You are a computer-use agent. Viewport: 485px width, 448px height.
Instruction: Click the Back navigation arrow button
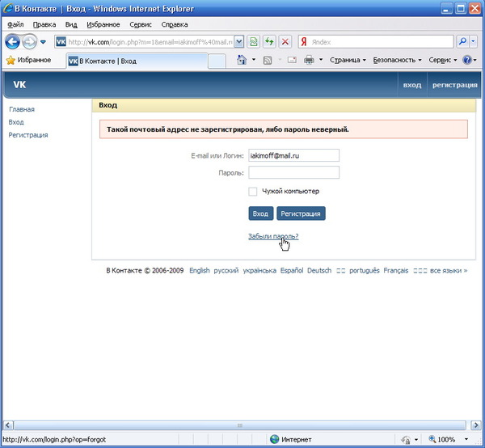tap(12, 42)
